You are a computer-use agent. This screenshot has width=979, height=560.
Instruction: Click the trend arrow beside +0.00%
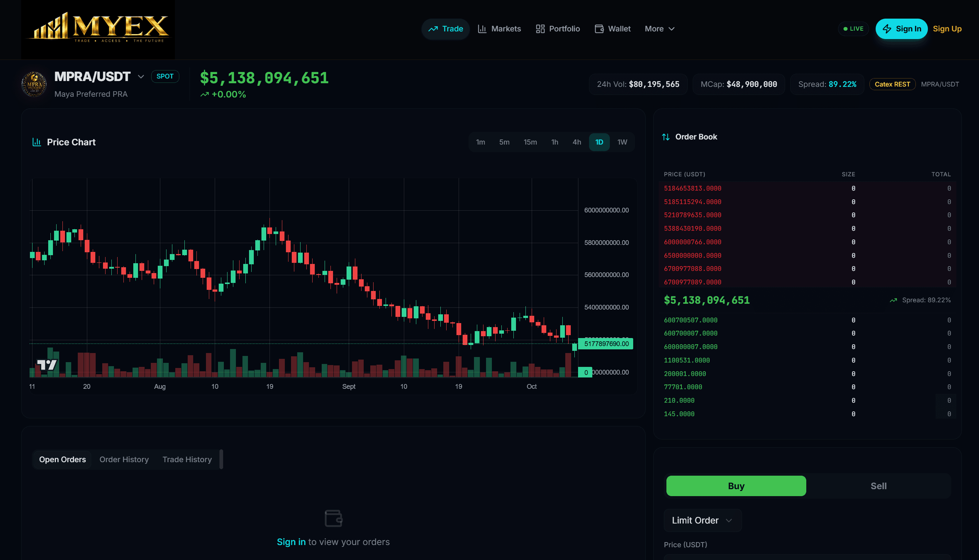coord(204,95)
